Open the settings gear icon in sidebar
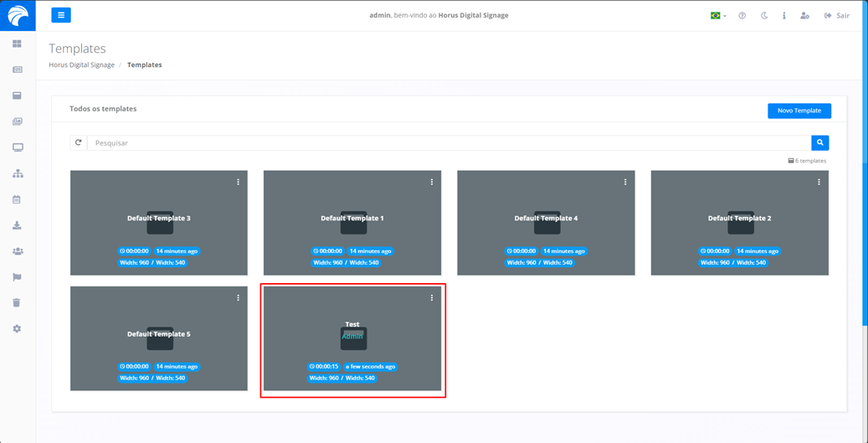 [17, 329]
